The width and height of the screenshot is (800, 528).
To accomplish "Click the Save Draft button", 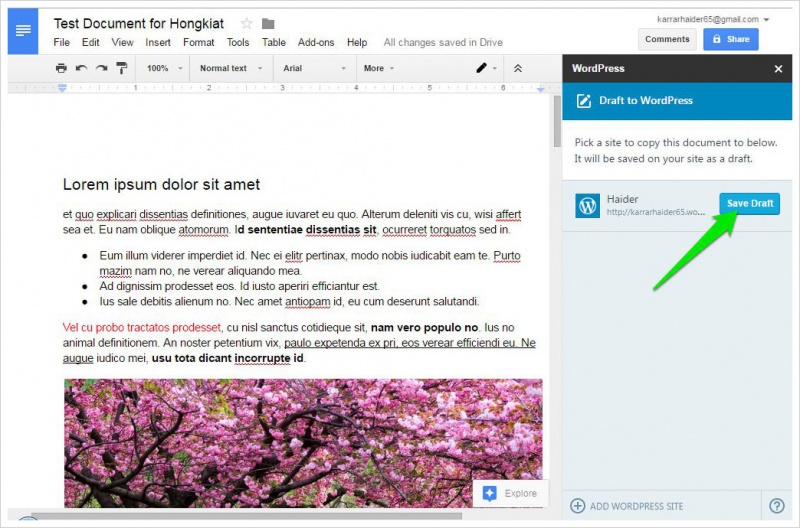I will tap(749, 204).
